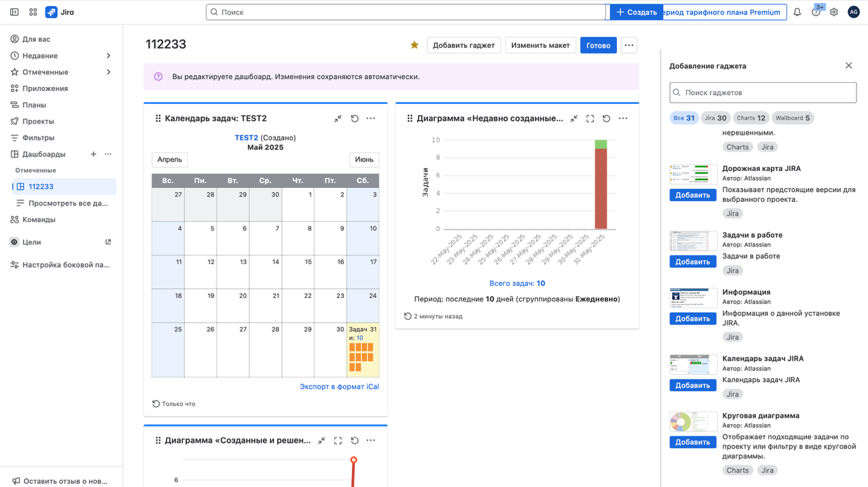Expand the Недавние sidebar section
The width and height of the screenshot is (868, 487).
coord(109,56)
